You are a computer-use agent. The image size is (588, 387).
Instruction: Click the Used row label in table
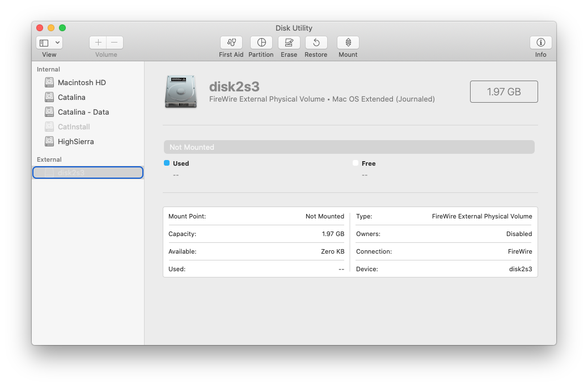[x=177, y=269]
